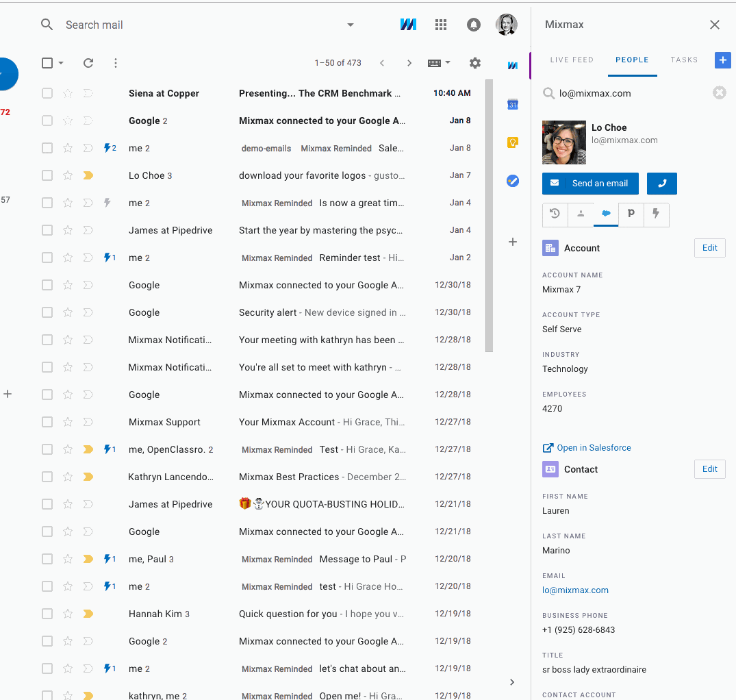Switch to the Live Feed tab
This screenshot has height=700, width=736.
coord(572,60)
